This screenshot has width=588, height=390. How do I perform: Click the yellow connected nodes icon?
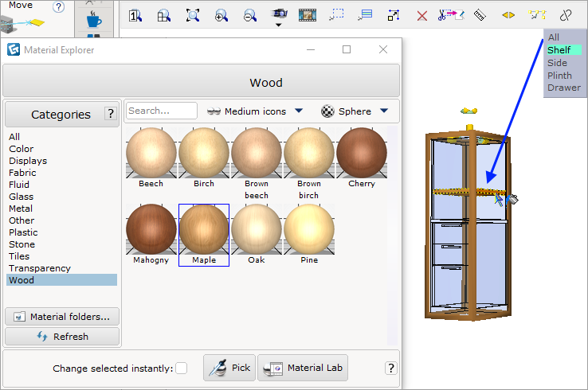point(537,15)
